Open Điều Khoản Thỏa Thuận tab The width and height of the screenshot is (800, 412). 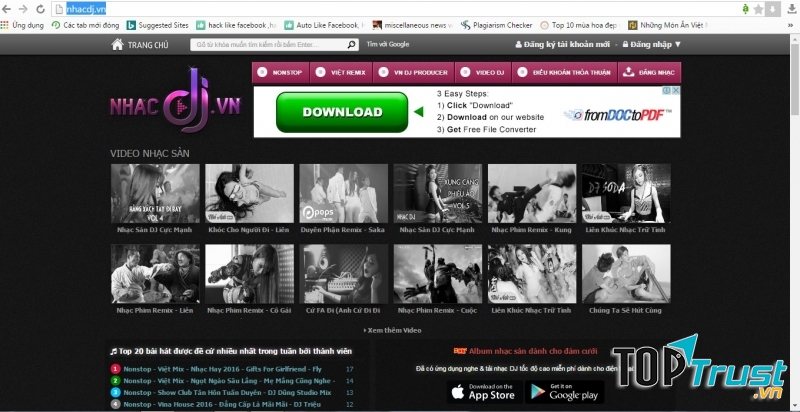564,72
